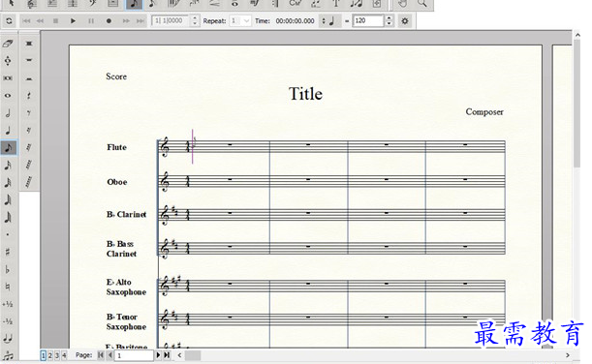592x364 pixels.
Task: Go to next page arrow
Action: 158,355
